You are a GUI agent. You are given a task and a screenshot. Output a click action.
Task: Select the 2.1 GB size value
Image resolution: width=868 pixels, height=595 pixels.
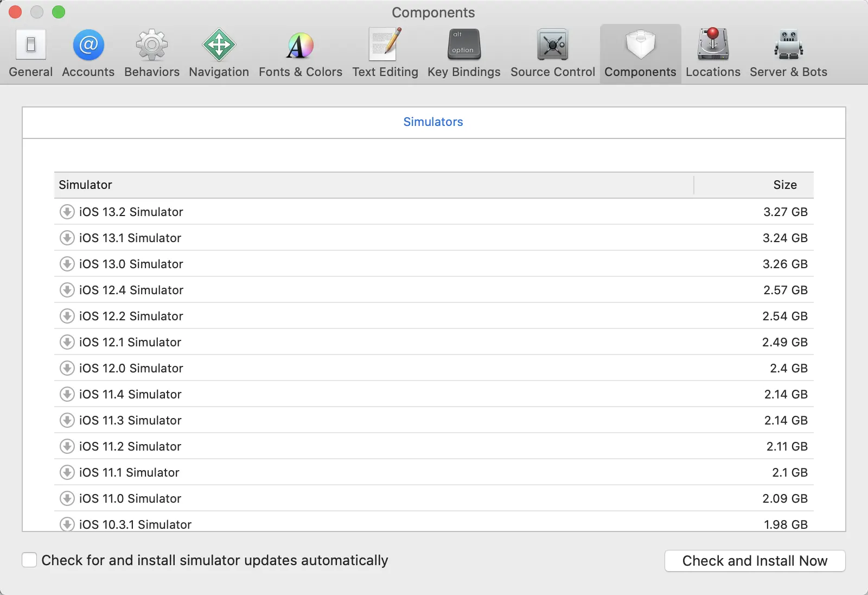pos(790,472)
